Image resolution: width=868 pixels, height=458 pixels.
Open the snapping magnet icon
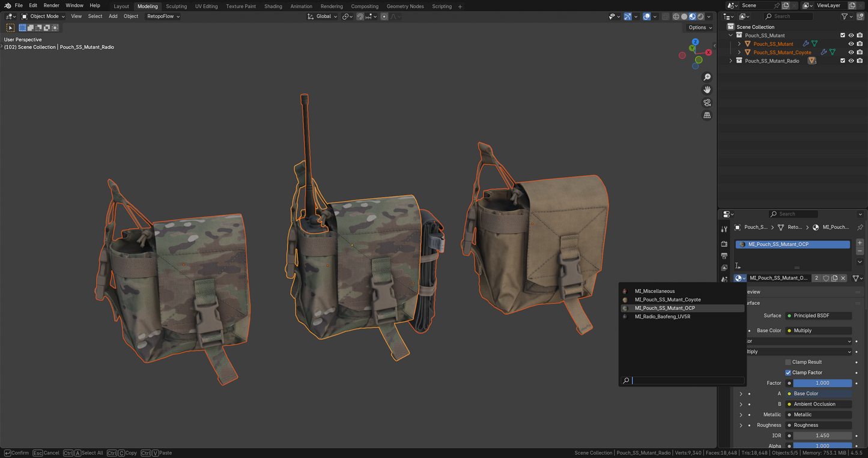coord(359,16)
